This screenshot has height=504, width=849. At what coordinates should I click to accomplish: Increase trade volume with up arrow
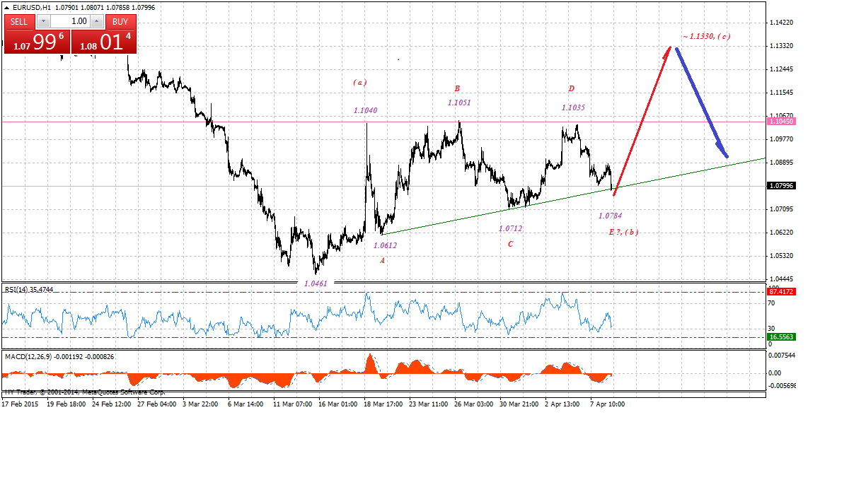coord(98,22)
